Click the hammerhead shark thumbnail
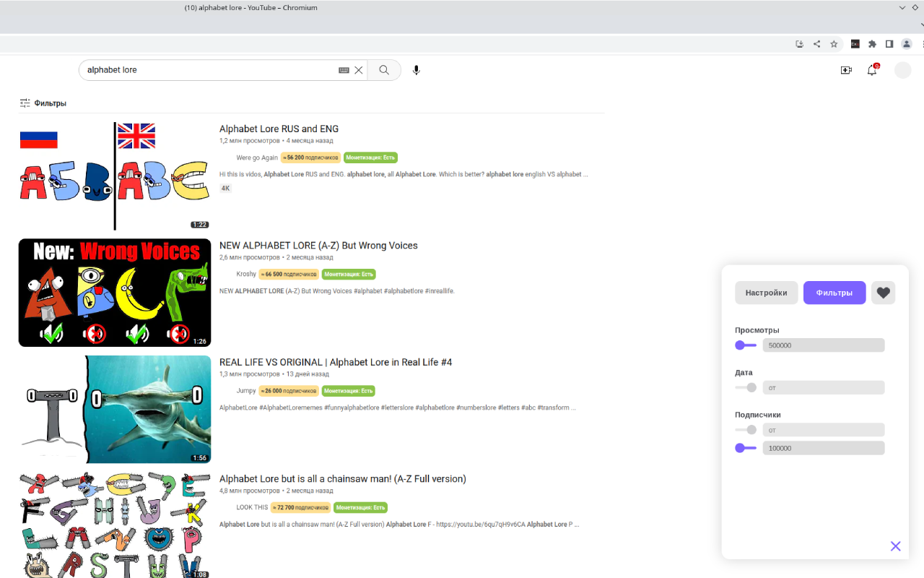 coord(115,409)
